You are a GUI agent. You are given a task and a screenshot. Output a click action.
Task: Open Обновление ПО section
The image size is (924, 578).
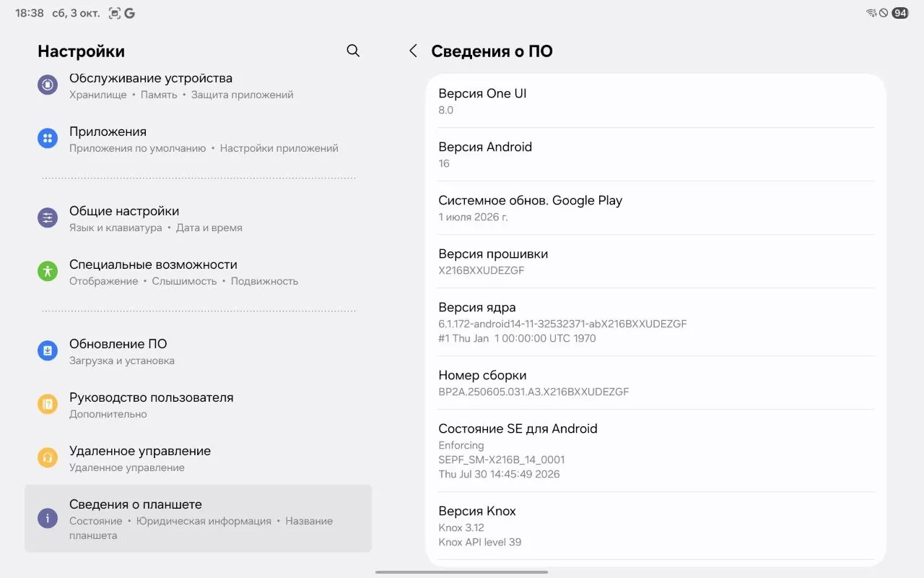click(198, 351)
